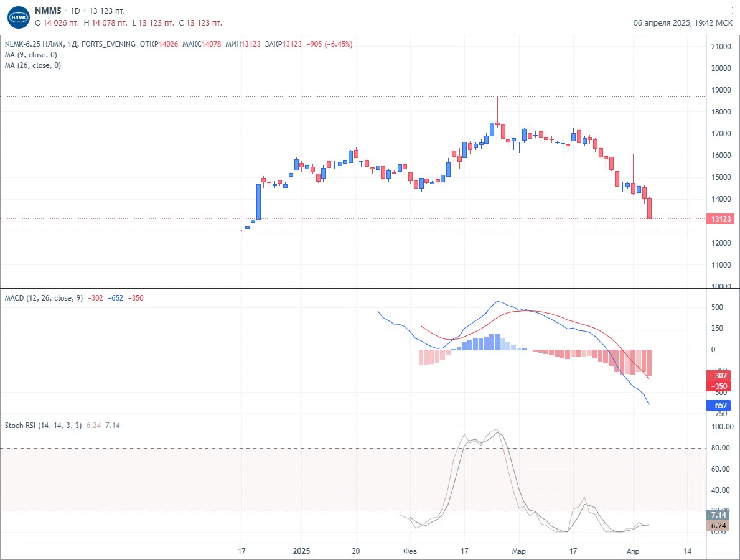Select the MACD (12, 26, close, 9) legend
Image resolution: width=740 pixels, height=560 pixels.
click(x=44, y=298)
